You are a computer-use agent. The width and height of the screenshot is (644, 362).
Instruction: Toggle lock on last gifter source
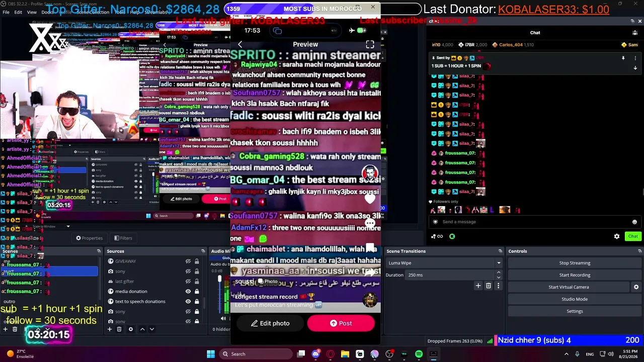coord(197,282)
